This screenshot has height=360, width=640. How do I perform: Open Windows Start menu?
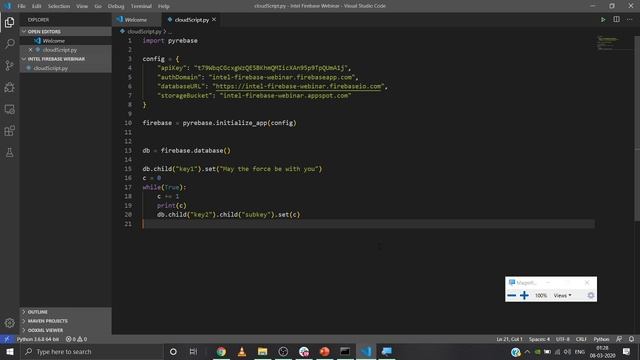click(x=9, y=351)
